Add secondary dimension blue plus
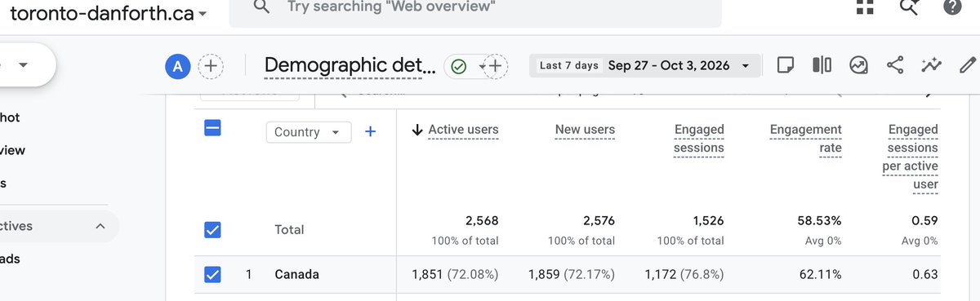Image resolution: width=980 pixels, height=301 pixels. (x=370, y=131)
